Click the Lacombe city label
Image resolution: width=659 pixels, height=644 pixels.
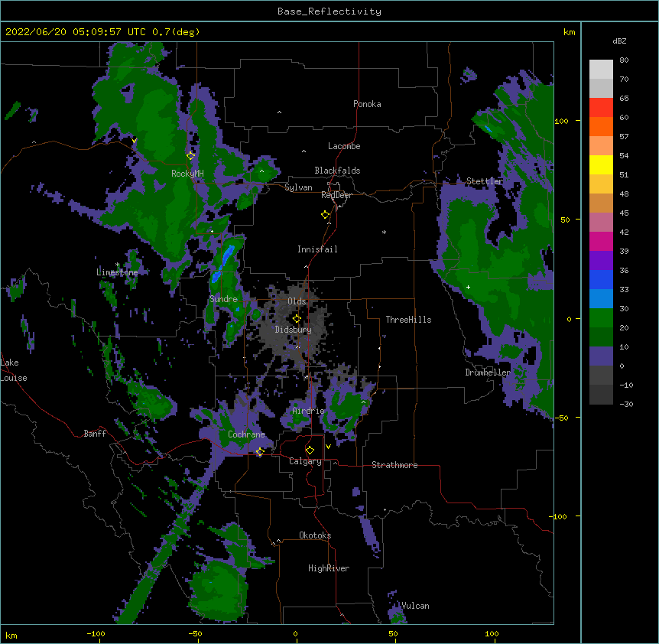point(344,146)
